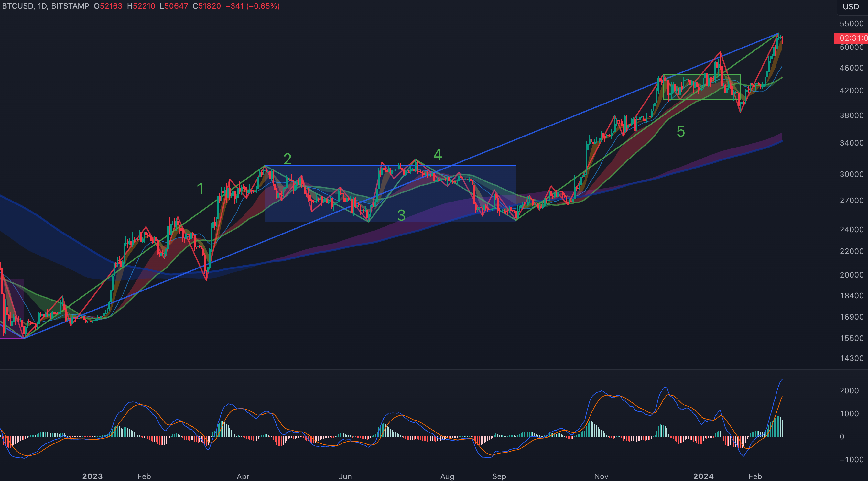Click the close value C51820

coord(207,6)
